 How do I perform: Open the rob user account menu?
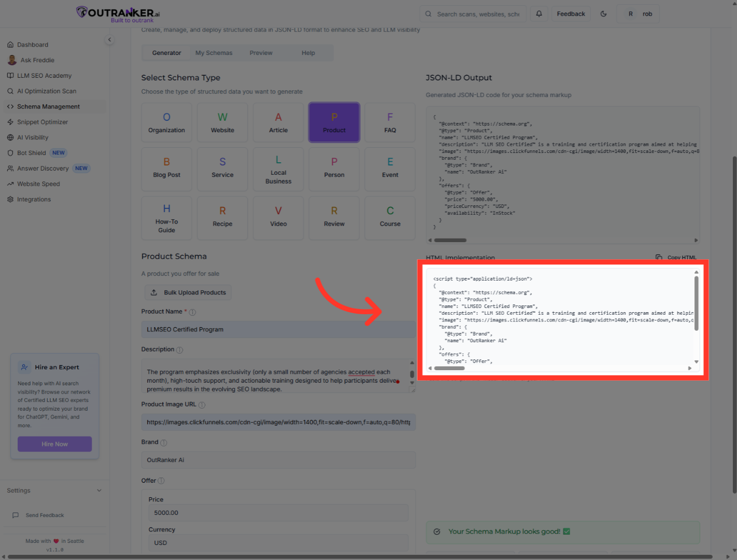tap(638, 14)
